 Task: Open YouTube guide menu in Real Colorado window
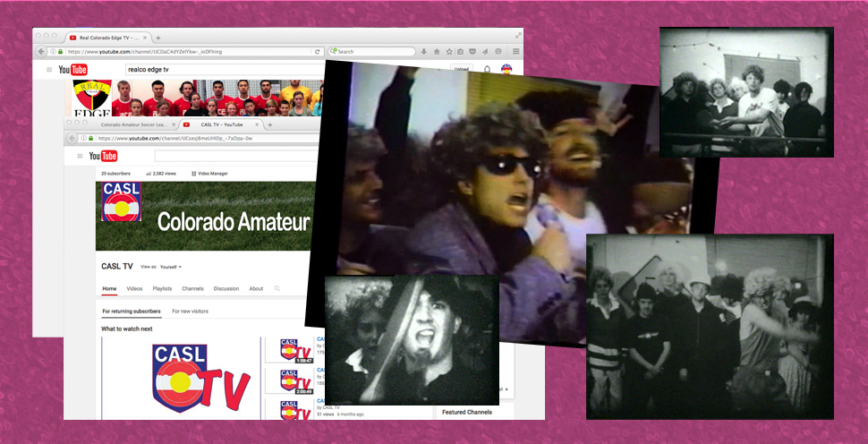49,70
